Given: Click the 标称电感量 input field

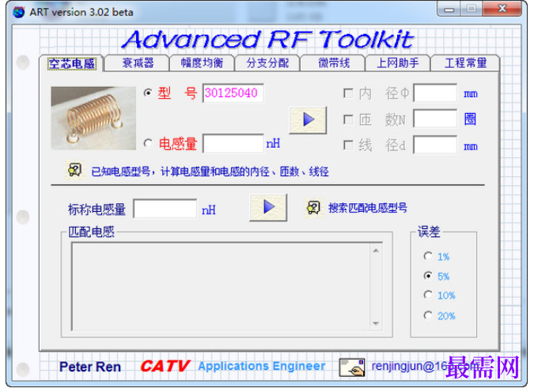Looking at the screenshot, I should click(x=165, y=209).
